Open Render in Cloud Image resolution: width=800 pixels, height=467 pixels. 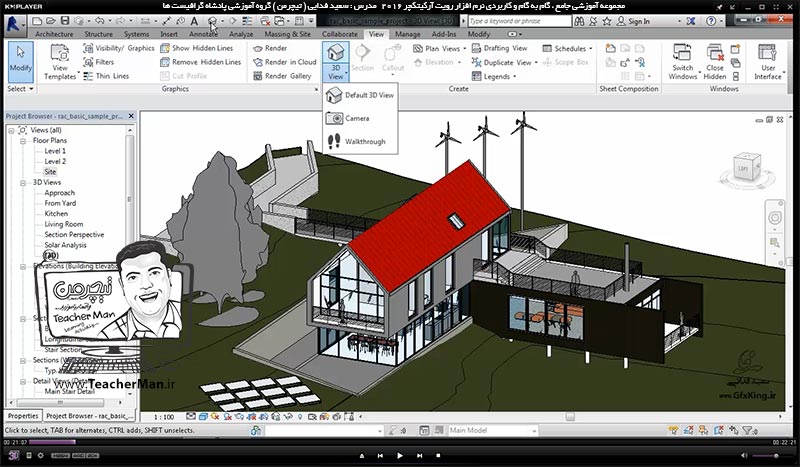pyautogui.click(x=285, y=62)
